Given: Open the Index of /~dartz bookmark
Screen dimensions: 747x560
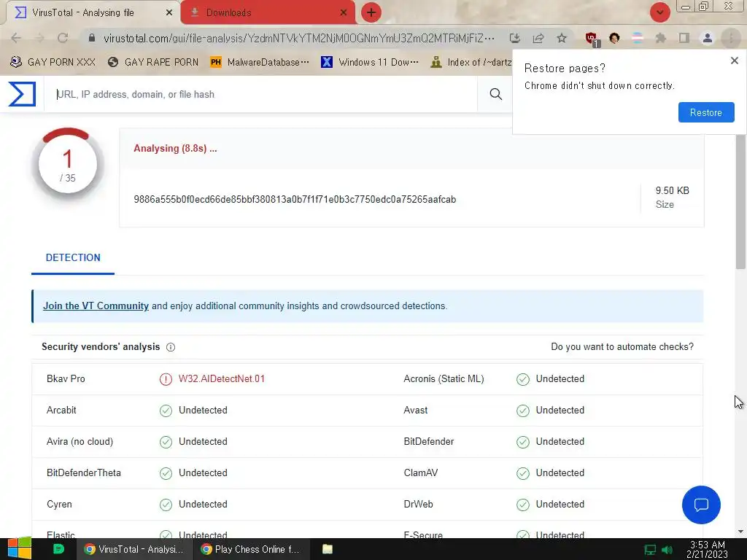Looking at the screenshot, I should pyautogui.click(x=471, y=62).
